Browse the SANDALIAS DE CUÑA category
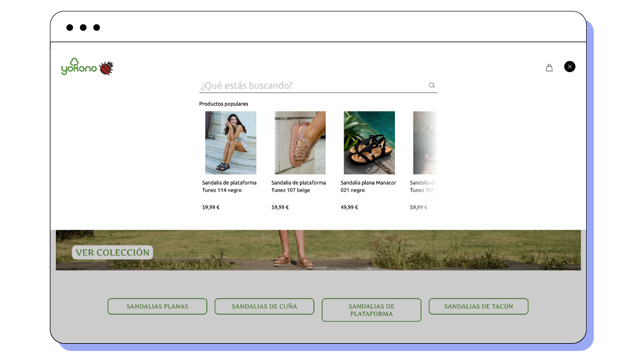The width and height of the screenshot is (644, 362). pos(264,306)
